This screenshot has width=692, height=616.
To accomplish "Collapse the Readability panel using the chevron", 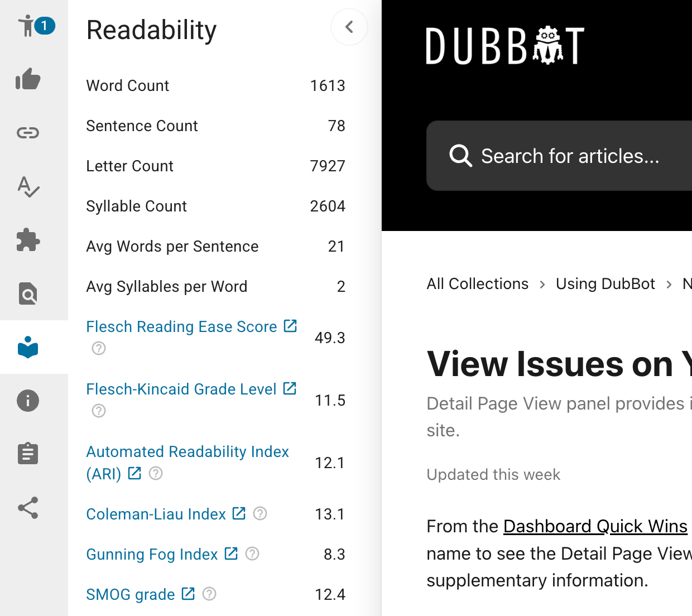I will (x=349, y=26).
